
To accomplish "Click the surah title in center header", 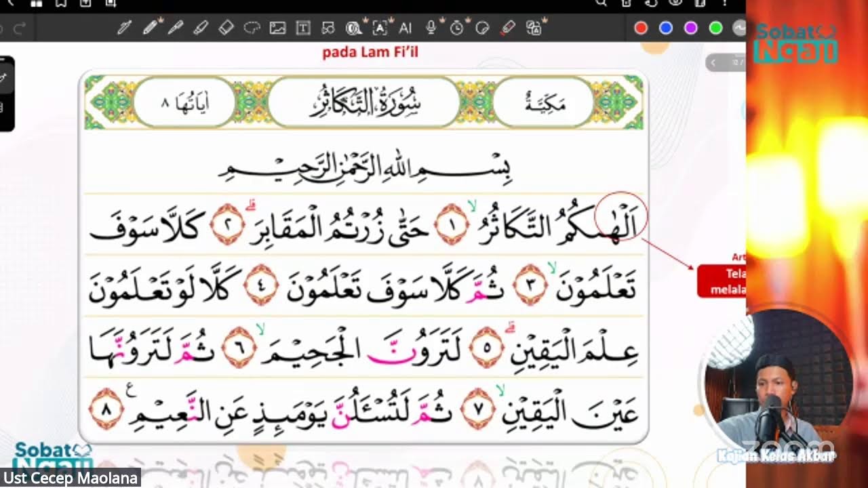I will tap(364, 103).
